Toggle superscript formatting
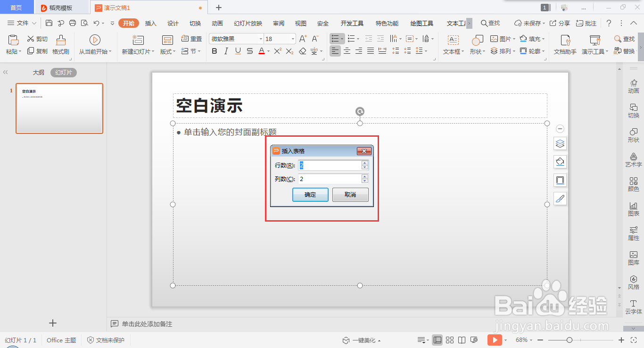The height and width of the screenshot is (348, 644). [277, 50]
